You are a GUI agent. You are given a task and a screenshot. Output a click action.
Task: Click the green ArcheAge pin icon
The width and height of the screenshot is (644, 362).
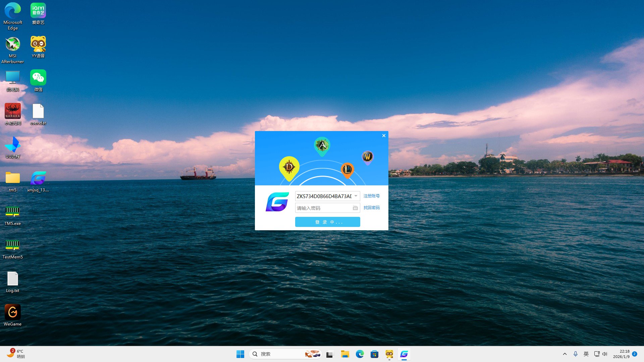pos(322,145)
